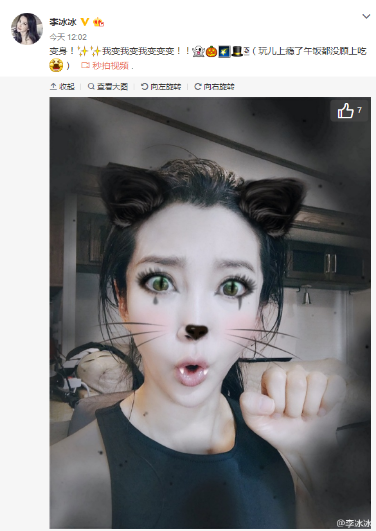Image resolution: width=376 pixels, height=531 pixels.
Task: Click the orange verified V badge
Action: pyautogui.click(x=85, y=22)
